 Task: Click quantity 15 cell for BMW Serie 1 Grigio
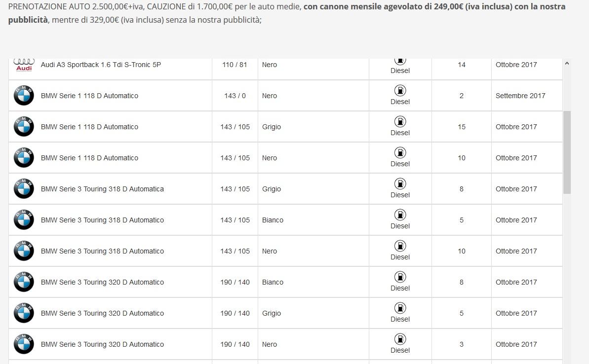pos(461,127)
